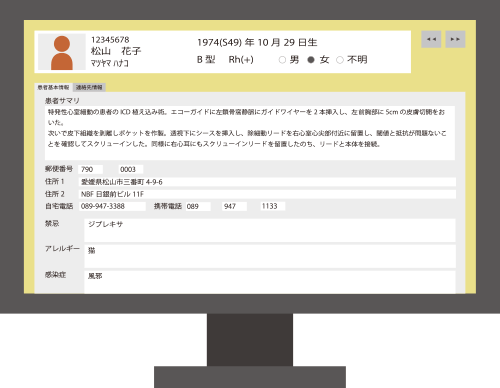This screenshot has height=388, width=500.
Task: Select the 女 gender radio button
Action: coord(311,60)
